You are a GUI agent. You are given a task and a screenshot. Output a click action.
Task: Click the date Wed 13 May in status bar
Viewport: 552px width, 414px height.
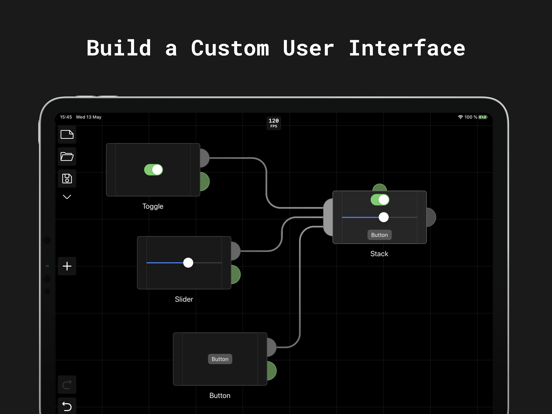(89, 117)
